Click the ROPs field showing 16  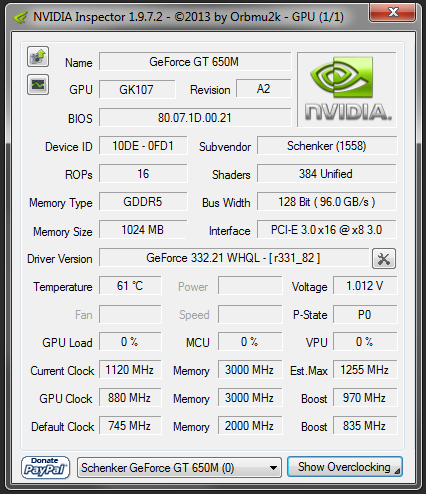pyautogui.click(x=143, y=174)
